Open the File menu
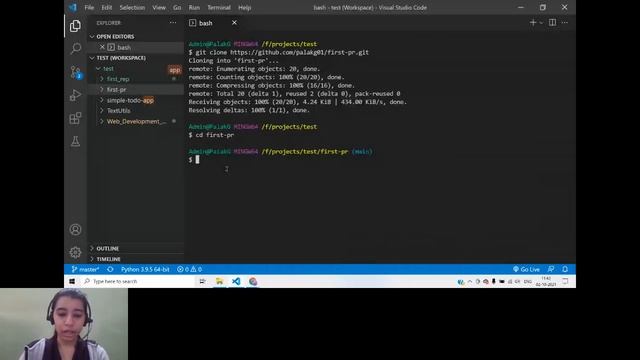Image resolution: width=640 pixels, height=360 pixels. pos(89,7)
